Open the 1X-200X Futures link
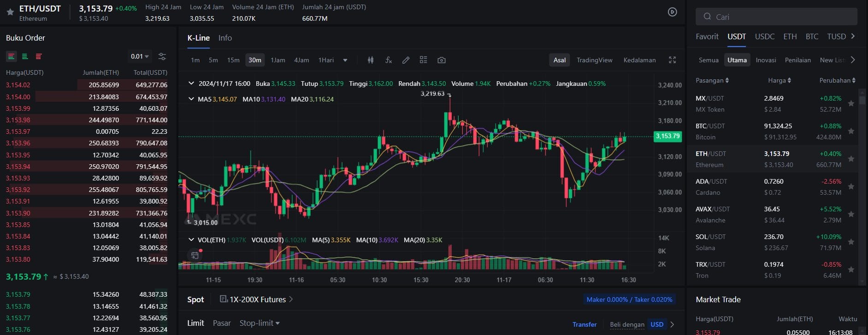Image resolution: width=868 pixels, height=335 pixels. point(256,299)
